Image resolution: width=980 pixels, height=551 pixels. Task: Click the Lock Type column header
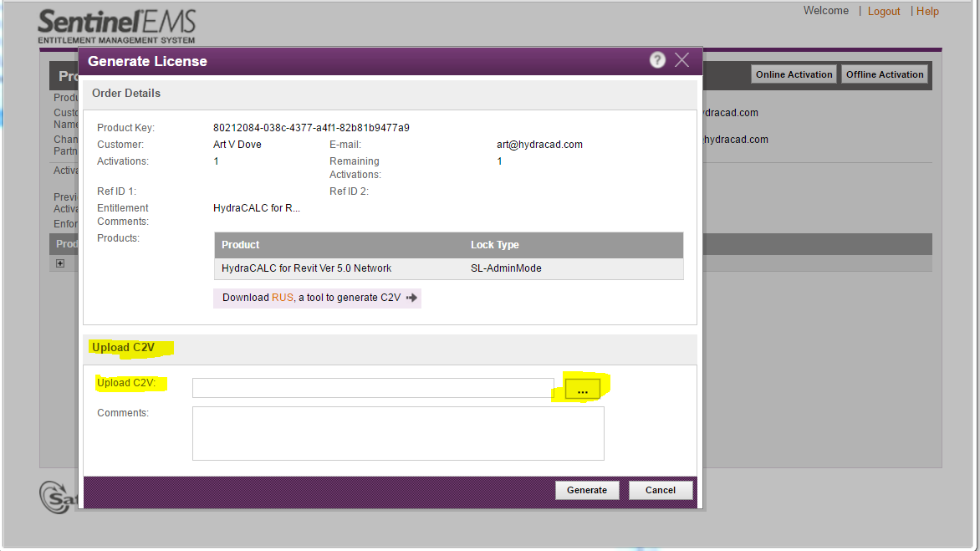tap(495, 245)
